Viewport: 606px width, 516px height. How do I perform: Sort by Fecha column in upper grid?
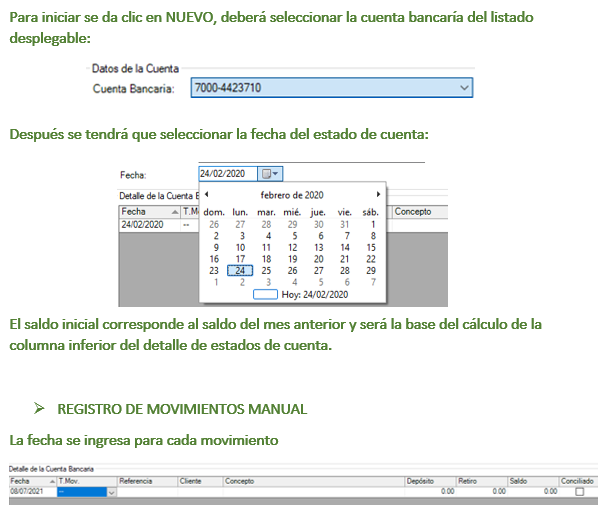[x=150, y=211]
